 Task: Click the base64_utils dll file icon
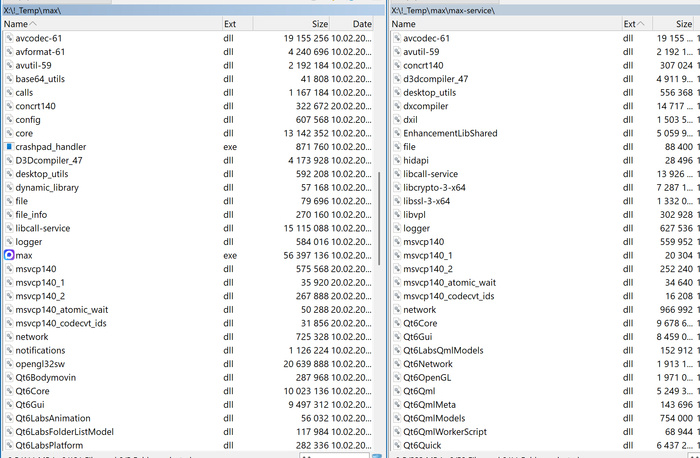(x=9, y=79)
